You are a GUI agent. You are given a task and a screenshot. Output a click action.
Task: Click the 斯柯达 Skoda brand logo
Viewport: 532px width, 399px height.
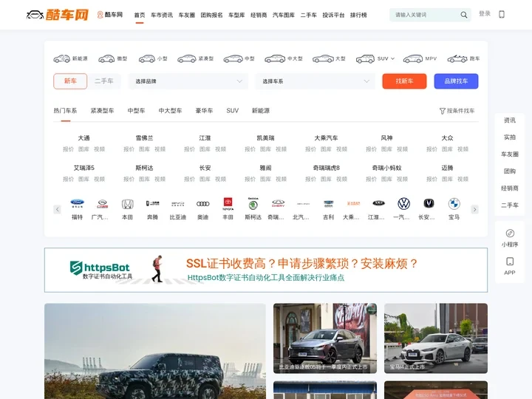(253, 204)
